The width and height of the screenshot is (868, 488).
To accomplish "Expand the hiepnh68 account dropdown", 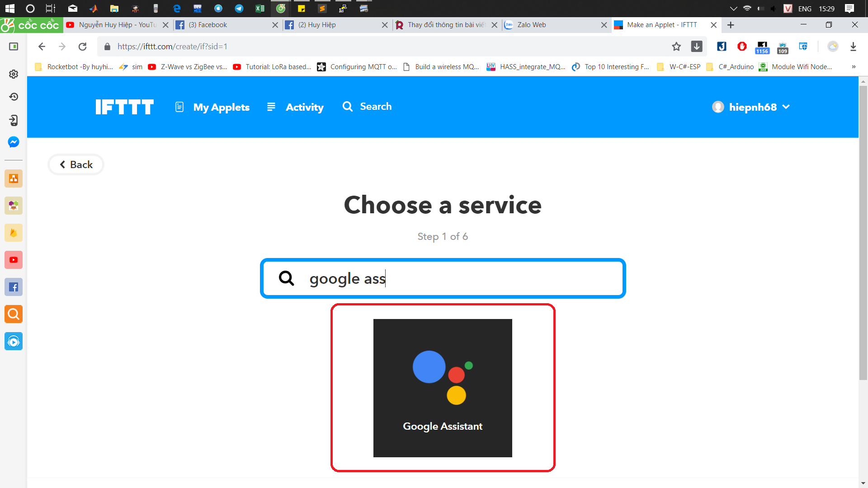I will (751, 107).
